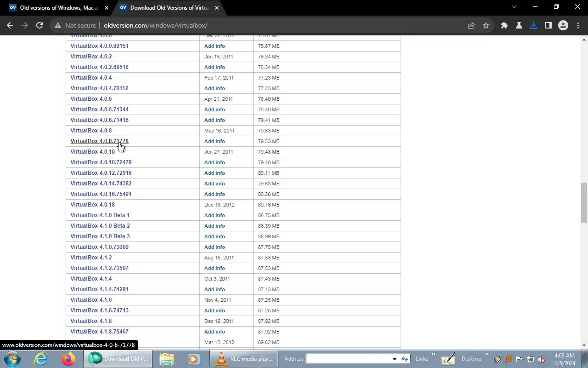Viewport: 588px width, 368px height.
Task: Open VirtualBox 4.0.6.71416 link
Action: point(99,120)
